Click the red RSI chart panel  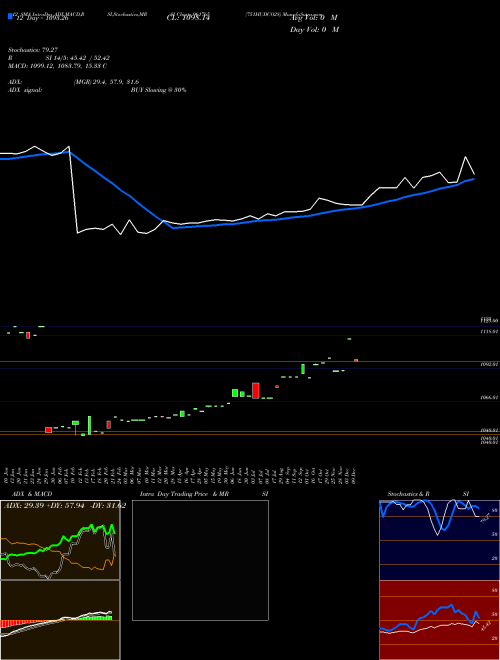coord(439,620)
